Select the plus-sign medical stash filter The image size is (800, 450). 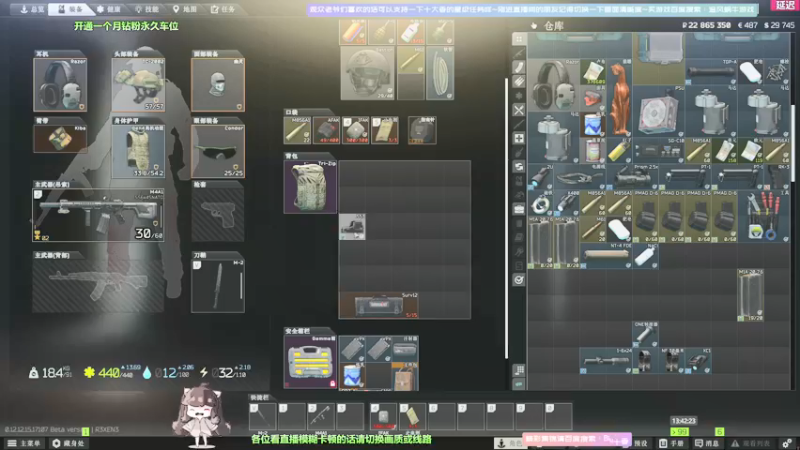pyautogui.click(x=519, y=138)
